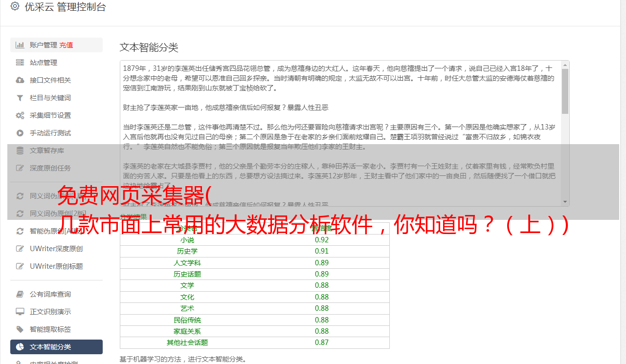Click the tag icon for 智能提取标签
The image size is (626, 364).
click(20, 329)
